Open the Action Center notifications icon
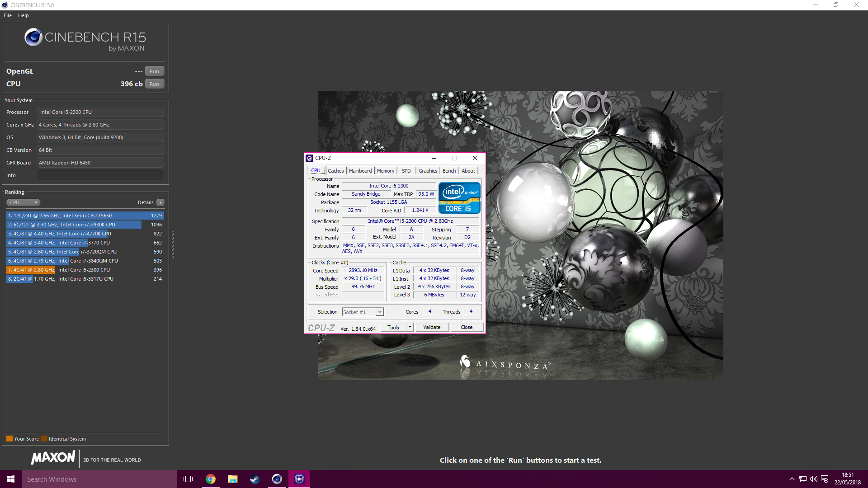 click(825, 479)
